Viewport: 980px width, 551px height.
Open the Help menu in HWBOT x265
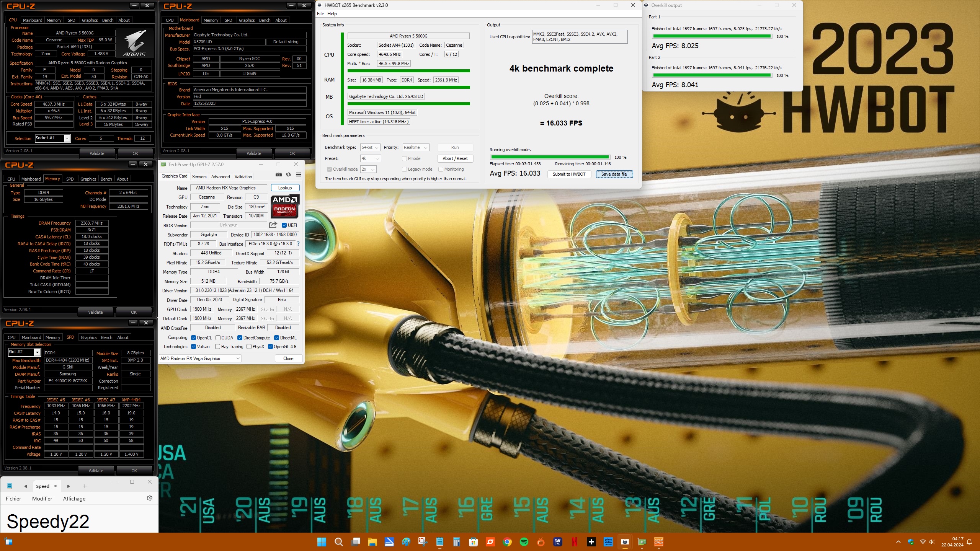[x=332, y=14]
